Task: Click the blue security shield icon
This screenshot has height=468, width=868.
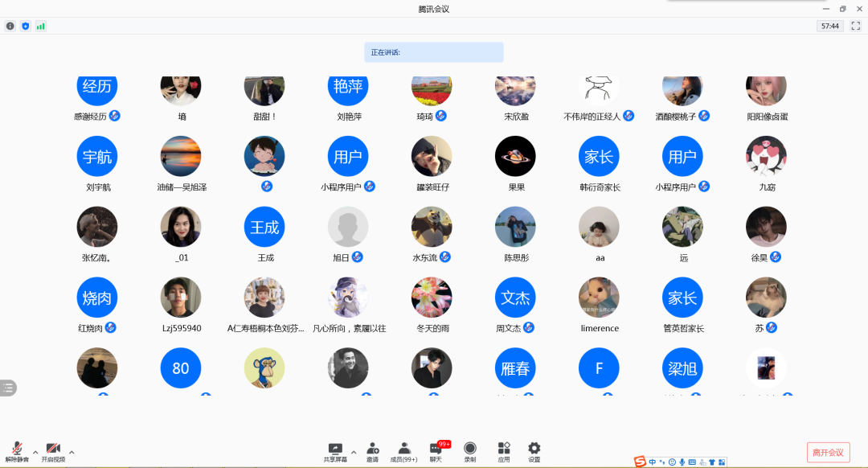Action: [25, 26]
